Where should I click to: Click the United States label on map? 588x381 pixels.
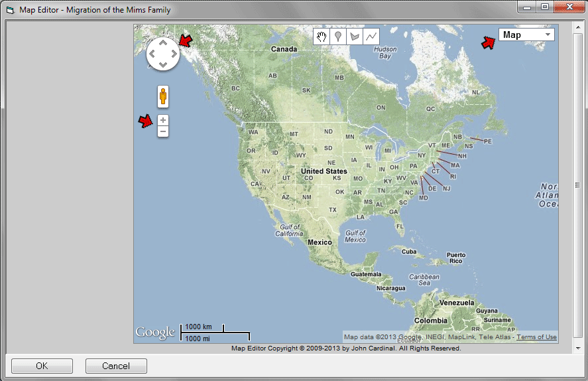pos(324,171)
